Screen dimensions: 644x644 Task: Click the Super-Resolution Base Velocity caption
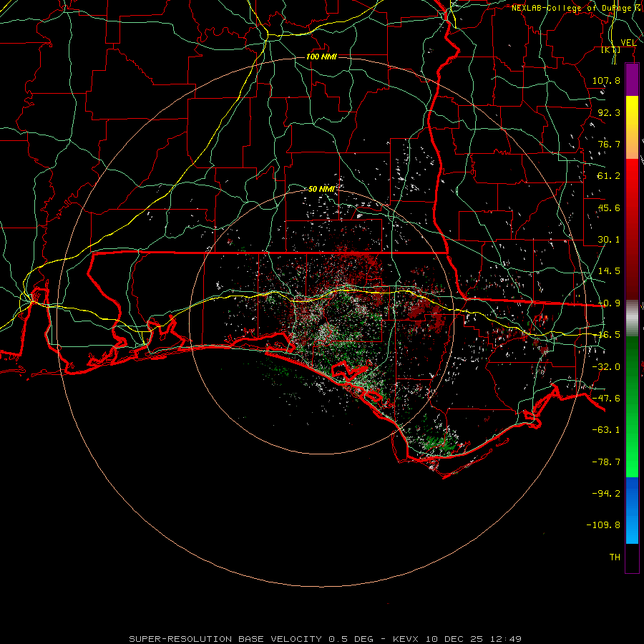325,639
